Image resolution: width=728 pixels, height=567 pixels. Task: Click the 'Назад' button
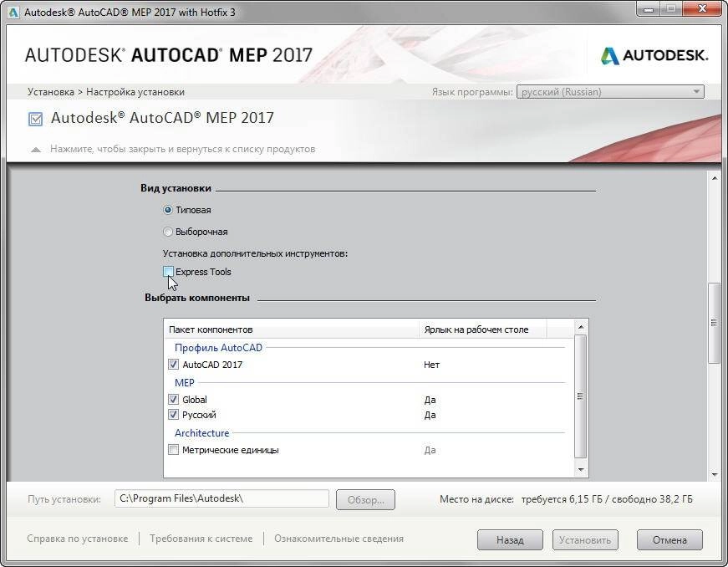click(x=510, y=540)
